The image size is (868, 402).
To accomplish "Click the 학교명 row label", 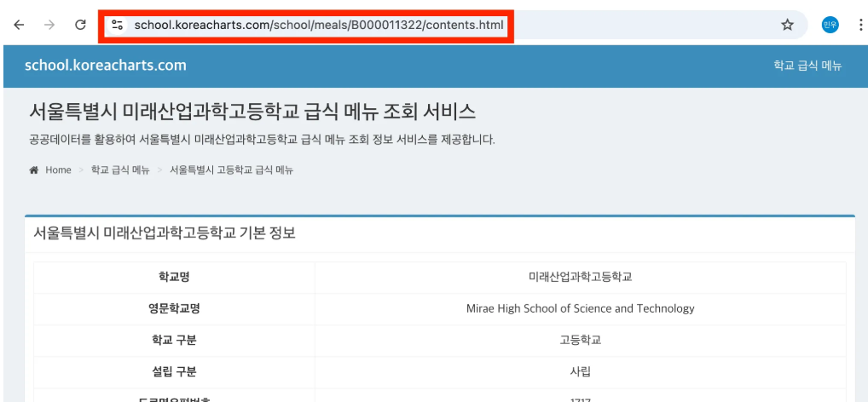I will [174, 277].
